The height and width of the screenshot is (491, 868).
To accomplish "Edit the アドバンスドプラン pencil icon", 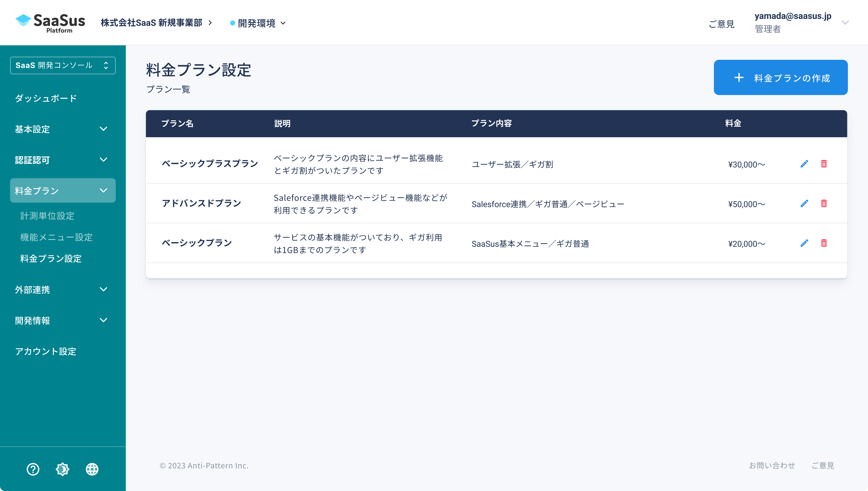I will [x=804, y=204].
